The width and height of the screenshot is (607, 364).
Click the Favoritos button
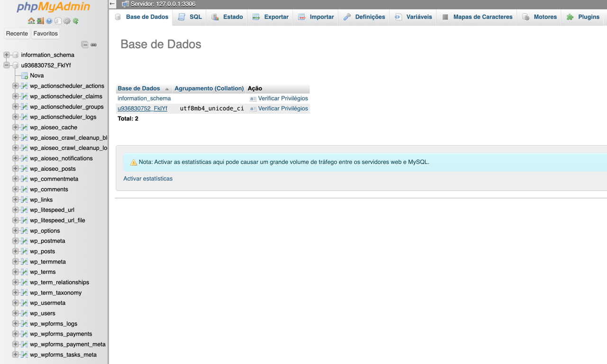pos(45,34)
